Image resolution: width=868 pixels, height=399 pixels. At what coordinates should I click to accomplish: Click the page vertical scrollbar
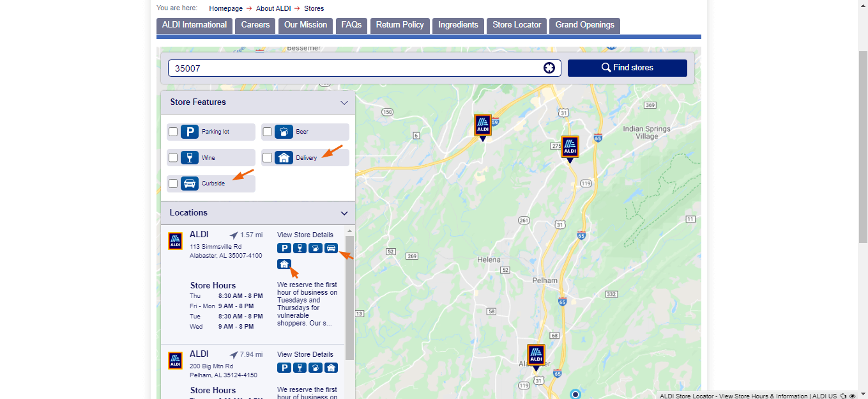pos(863,147)
